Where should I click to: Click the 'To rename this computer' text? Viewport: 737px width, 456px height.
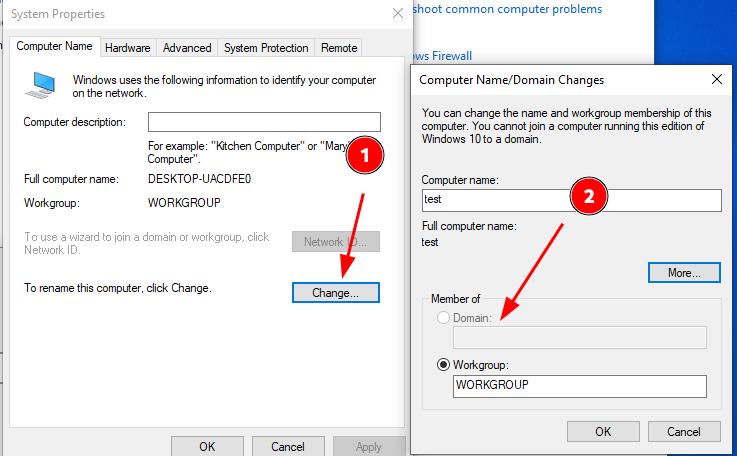(118, 288)
